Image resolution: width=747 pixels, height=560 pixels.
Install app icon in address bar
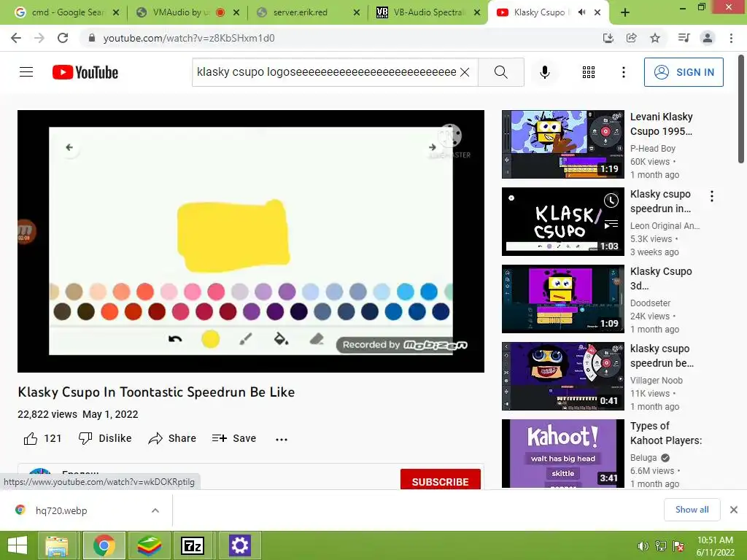pyautogui.click(x=608, y=38)
